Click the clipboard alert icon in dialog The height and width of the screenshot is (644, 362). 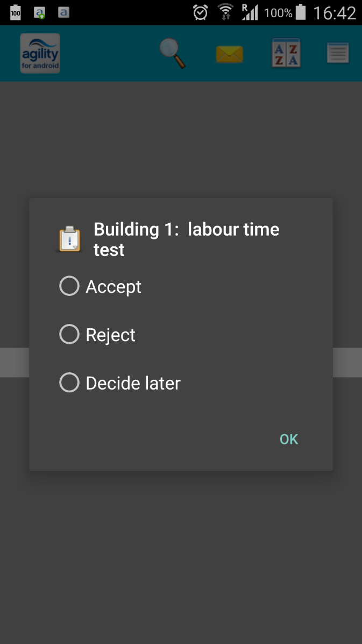70,239
